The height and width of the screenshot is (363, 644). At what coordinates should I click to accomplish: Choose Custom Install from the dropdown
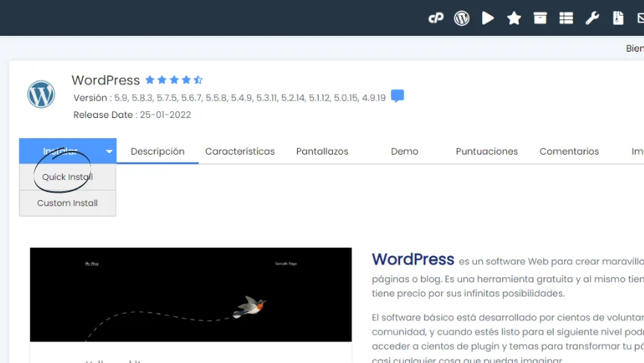pos(67,203)
